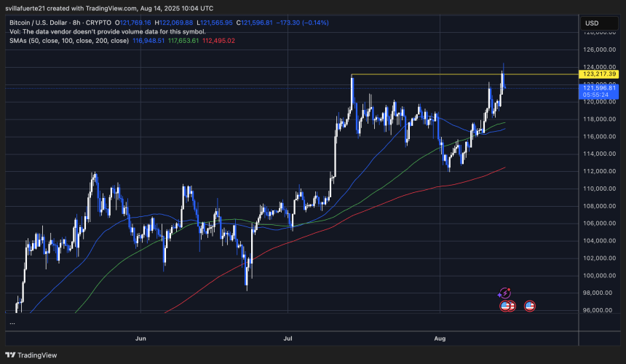Click the 116,000.00 price axis label
Viewport: 626px width, 364px height.
(599, 137)
